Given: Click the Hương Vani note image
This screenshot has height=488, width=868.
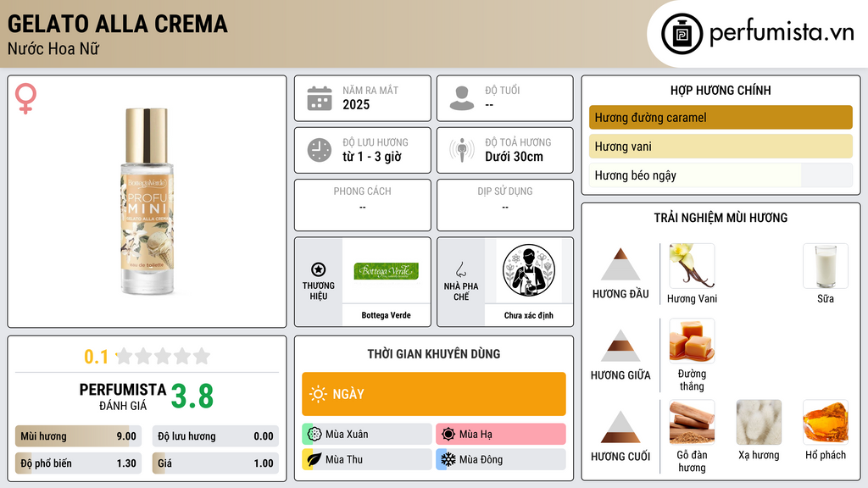Looking at the screenshot, I should click(692, 266).
